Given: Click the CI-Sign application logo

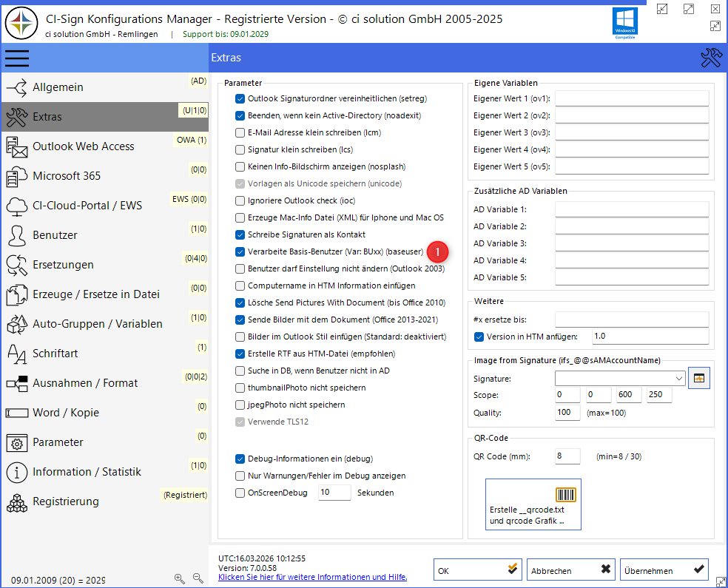Looking at the screenshot, I should (x=21, y=21).
